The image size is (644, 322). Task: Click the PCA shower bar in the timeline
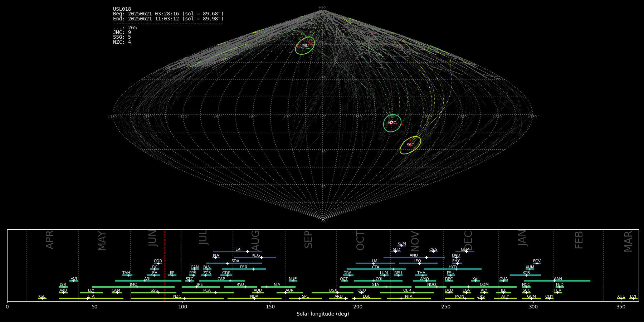[208, 293]
